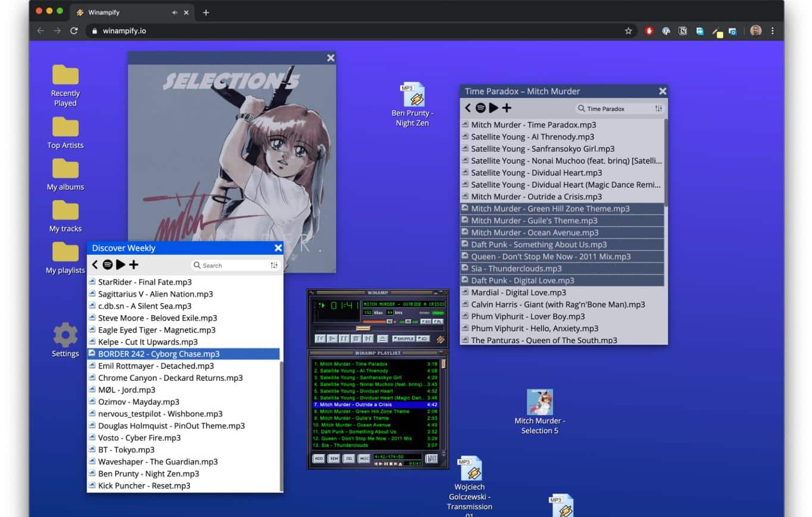Open filter settings in Time Paradox window
Screen dimensions: 812x517
pos(658,108)
